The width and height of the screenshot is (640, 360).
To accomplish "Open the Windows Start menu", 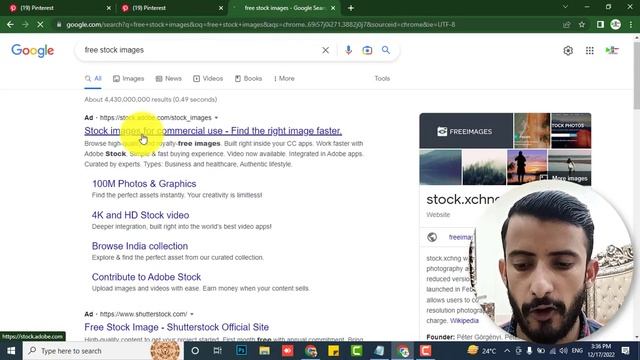I will [11, 351].
